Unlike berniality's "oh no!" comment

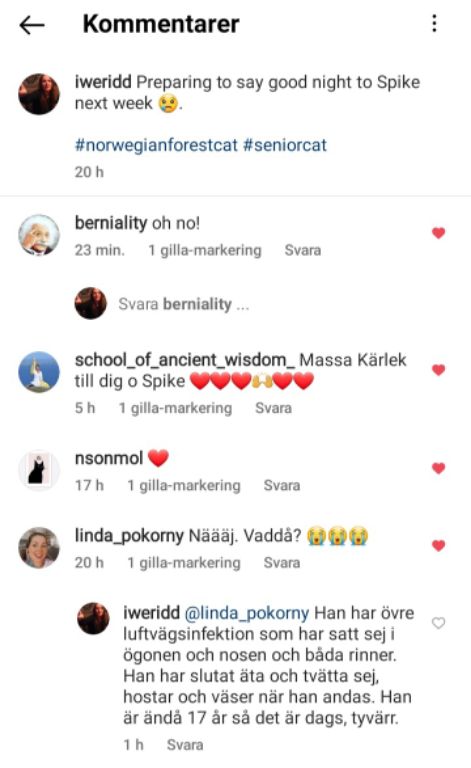439,233
